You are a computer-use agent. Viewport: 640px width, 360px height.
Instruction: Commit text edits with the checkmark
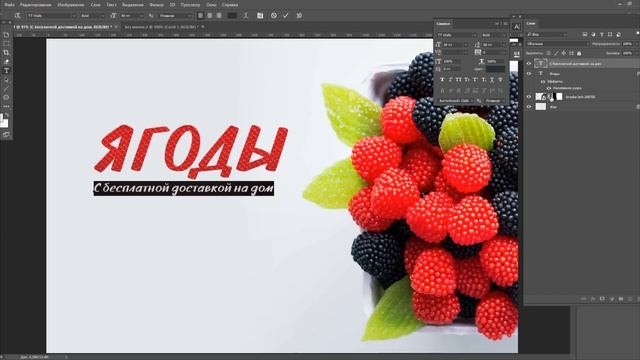coord(285,16)
